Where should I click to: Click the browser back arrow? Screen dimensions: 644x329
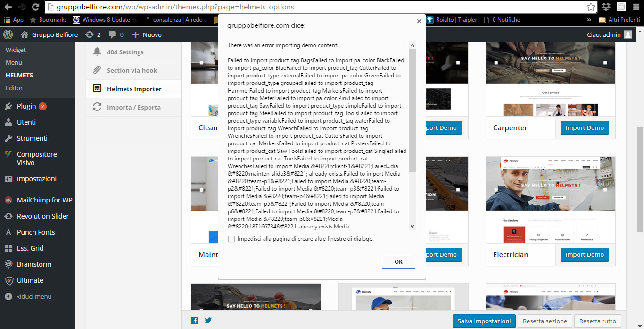(x=8, y=7)
